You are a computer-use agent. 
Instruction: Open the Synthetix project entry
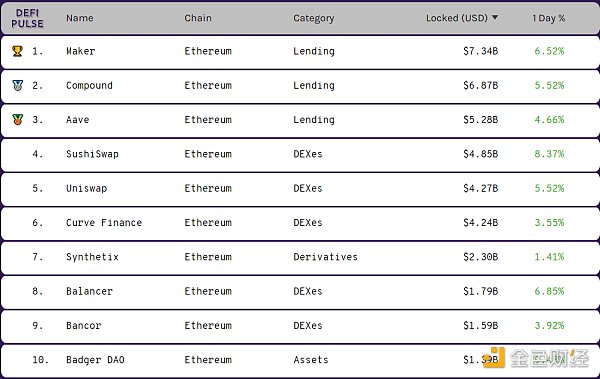[x=92, y=257]
